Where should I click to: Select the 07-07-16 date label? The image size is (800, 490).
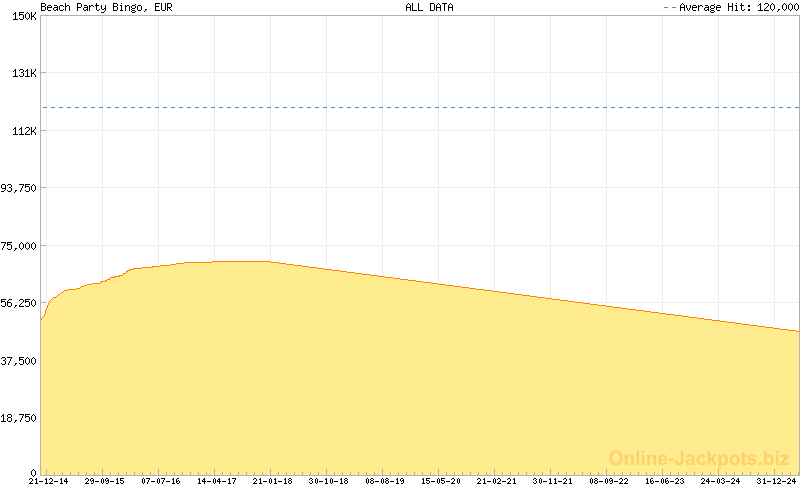160,481
